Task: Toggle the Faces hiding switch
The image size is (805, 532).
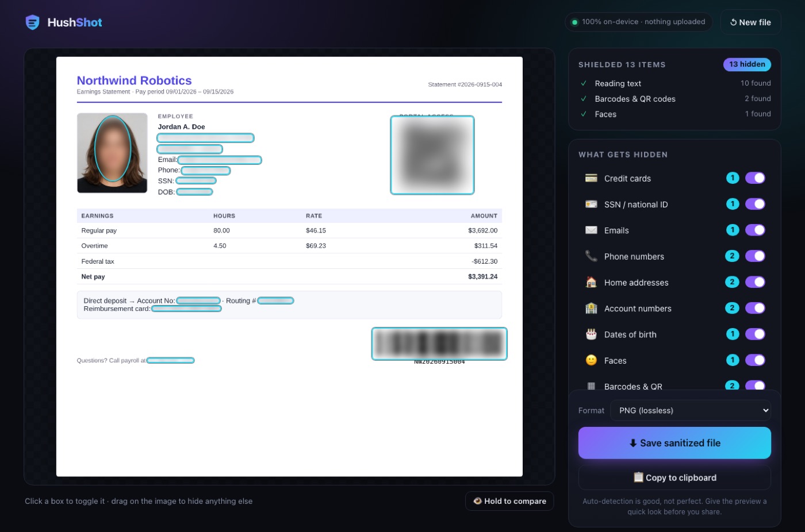Action: pos(755,360)
